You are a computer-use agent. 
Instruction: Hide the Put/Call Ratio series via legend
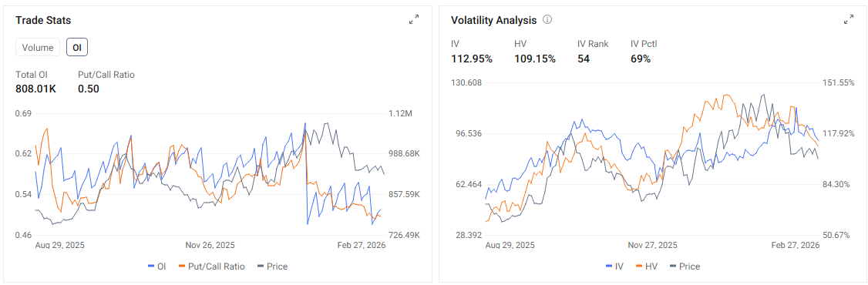point(211,267)
